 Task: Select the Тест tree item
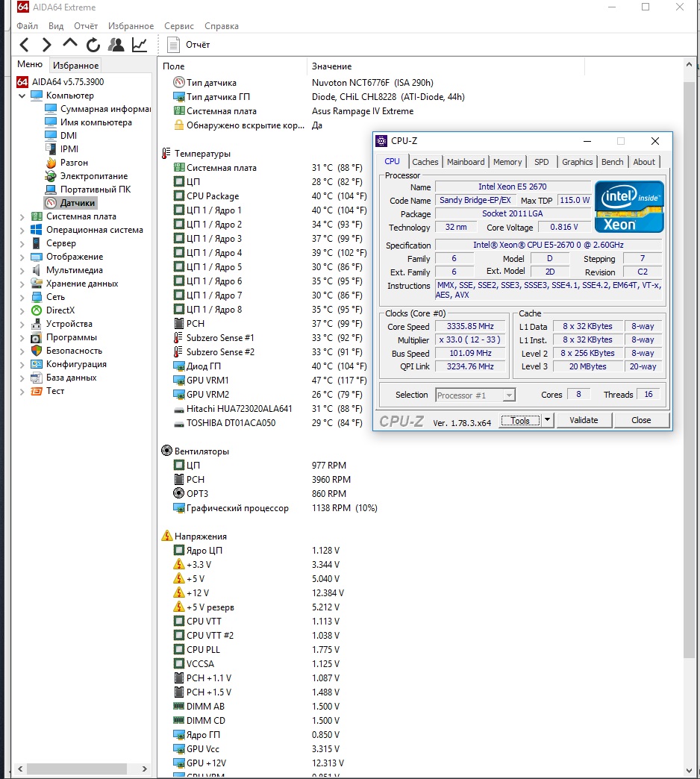click(x=48, y=391)
